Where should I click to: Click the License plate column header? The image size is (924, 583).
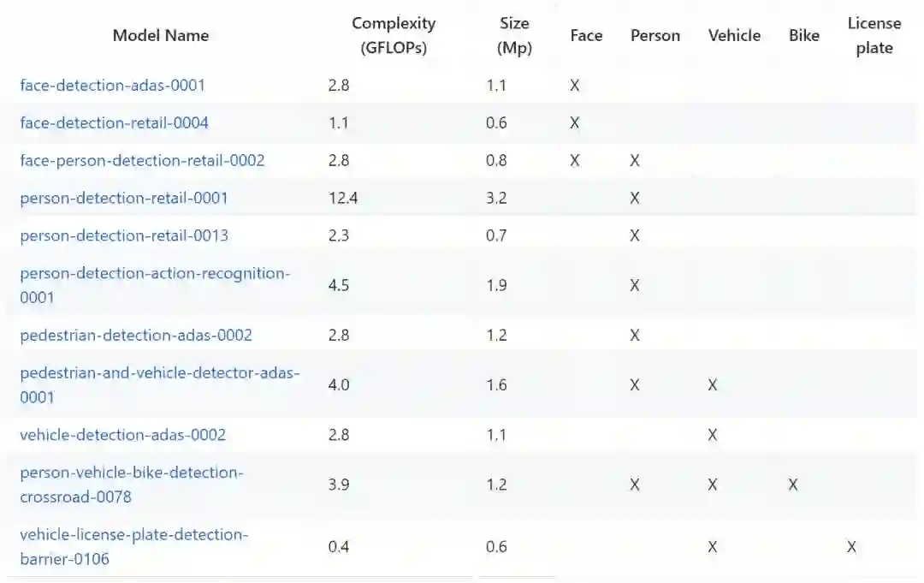pos(874,36)
